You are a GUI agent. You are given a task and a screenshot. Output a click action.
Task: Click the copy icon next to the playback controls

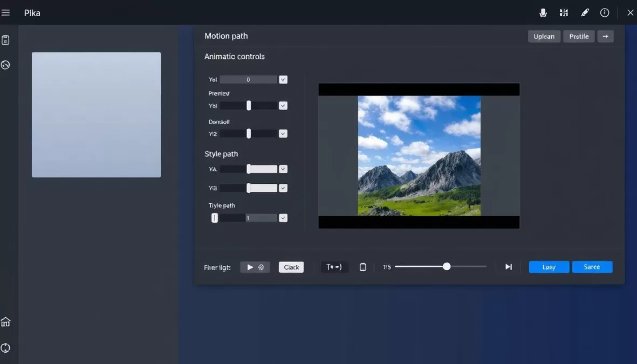coord(362,266)
